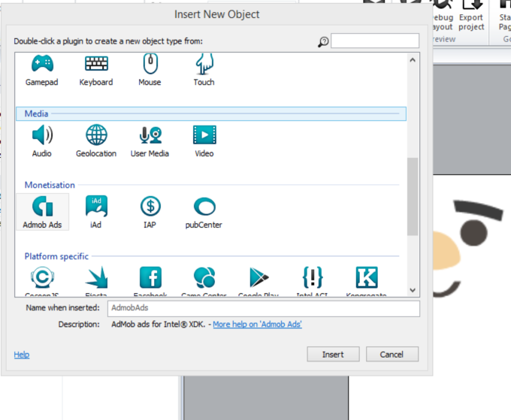This screenshot has width=511, height=420.
Task: Open More help on 'Admob Ads' link
Action: coord(257,325)
